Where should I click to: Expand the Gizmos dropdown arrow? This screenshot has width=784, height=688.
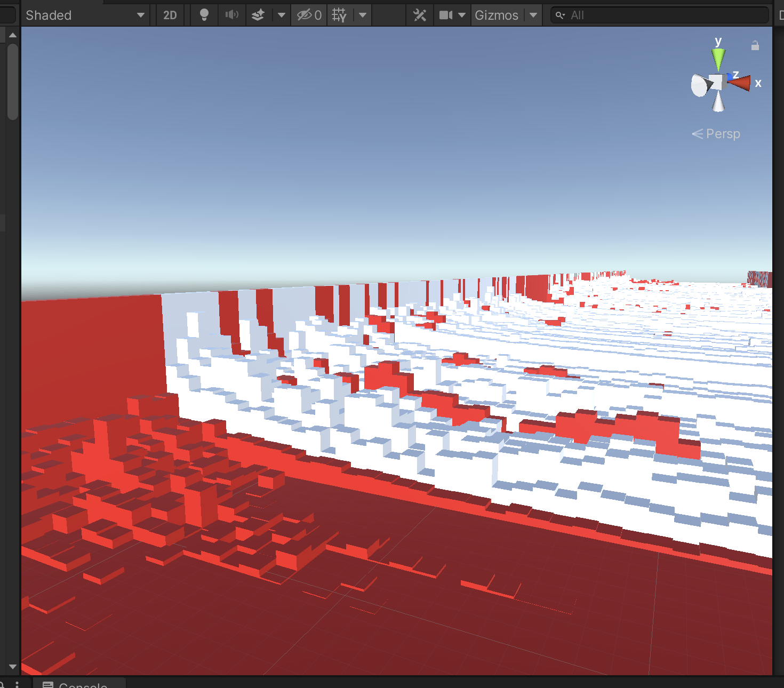(533, 15)
